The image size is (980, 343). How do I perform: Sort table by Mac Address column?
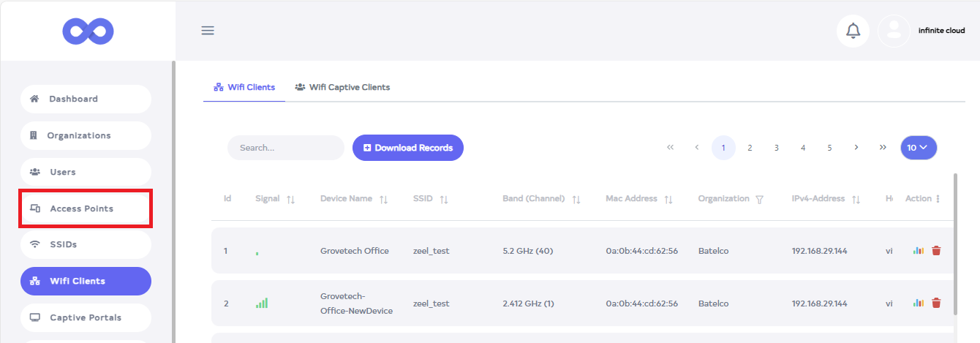click(x=668, y=199)
